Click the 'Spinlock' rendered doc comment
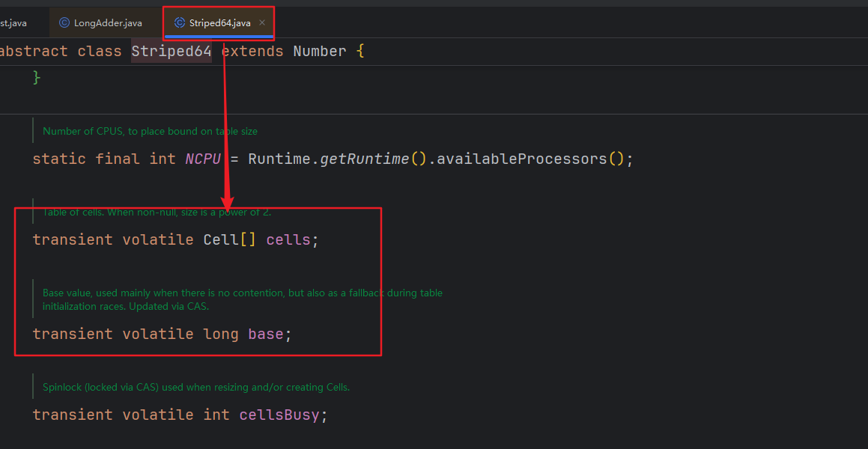Image resolution: width=868 pixels, height=449 pixels. [196, 387]
